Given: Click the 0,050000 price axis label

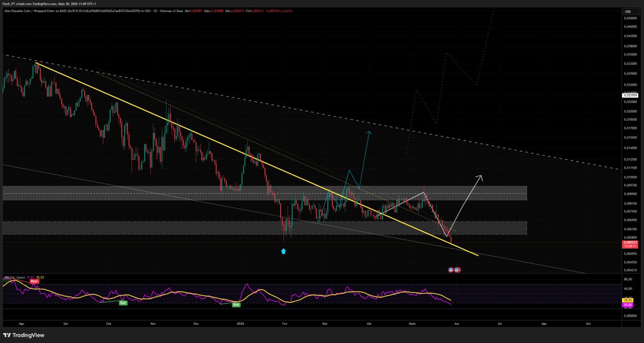Looking at the screenshot, I should tap(630, 18).
